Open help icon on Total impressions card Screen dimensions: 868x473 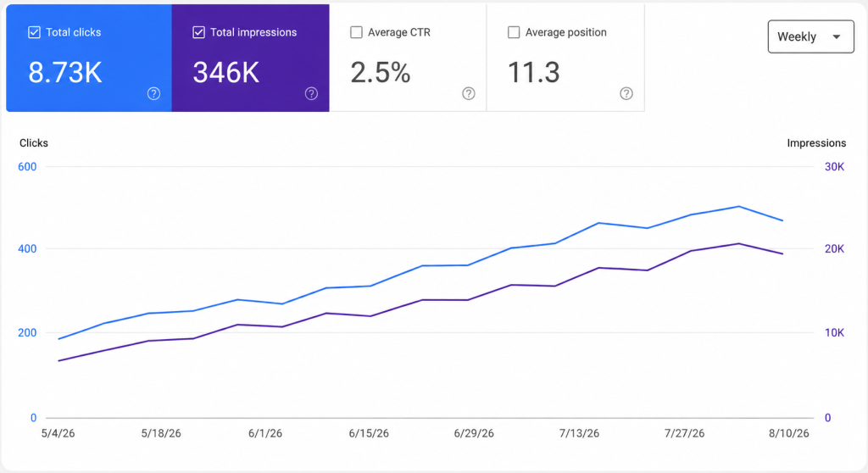tap(312, 93)
